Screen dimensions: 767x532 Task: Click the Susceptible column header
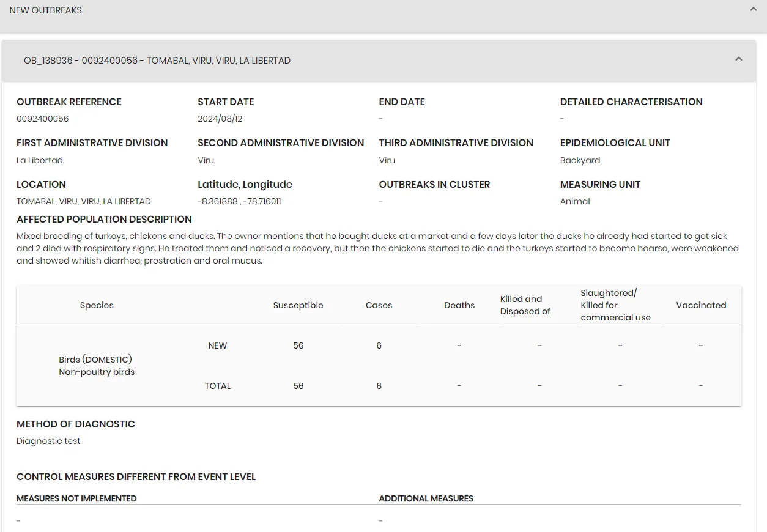[x=298, y=305]
